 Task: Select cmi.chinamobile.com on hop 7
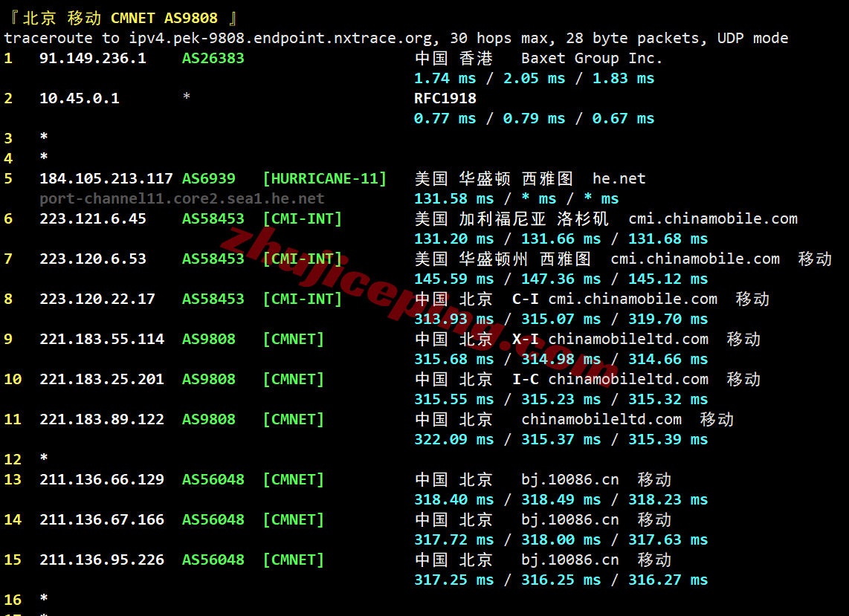click(x=695, y=259)
